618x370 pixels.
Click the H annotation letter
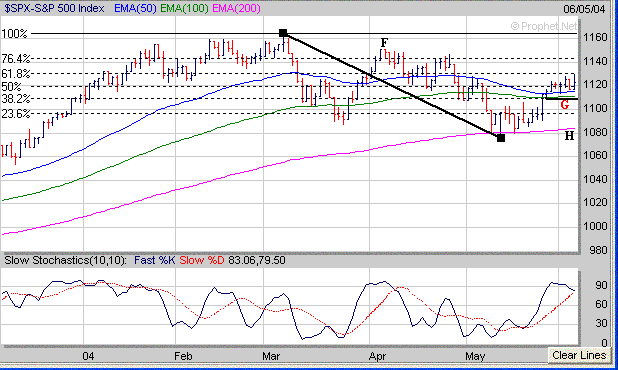[x=569, y=136]
